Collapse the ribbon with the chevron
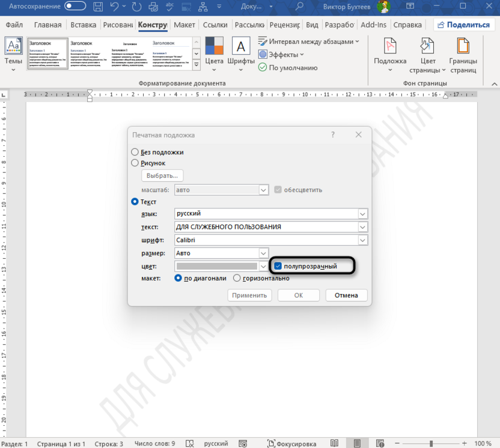The height and width of the screenshot is (448, 500). 494,84
